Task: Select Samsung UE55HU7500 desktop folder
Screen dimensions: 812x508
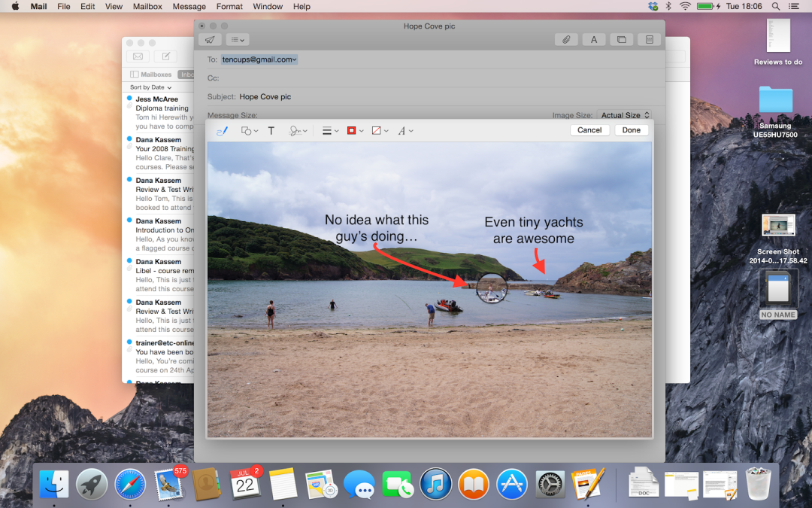Action: [x=775, y=111]
